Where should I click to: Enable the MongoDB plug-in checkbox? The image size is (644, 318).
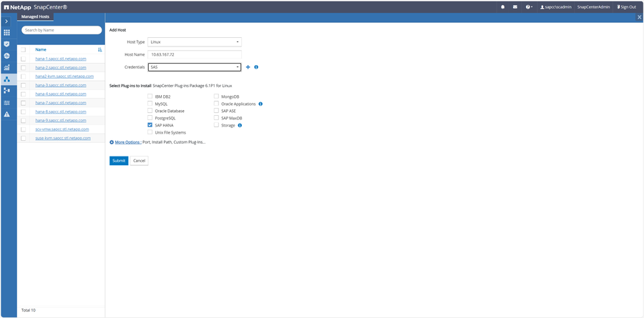[216, 96]
